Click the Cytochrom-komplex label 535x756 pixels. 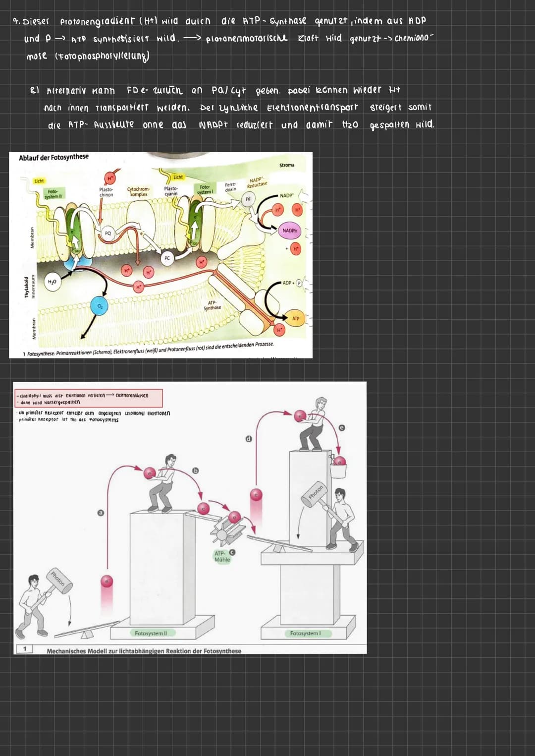(x=138, y=192)
